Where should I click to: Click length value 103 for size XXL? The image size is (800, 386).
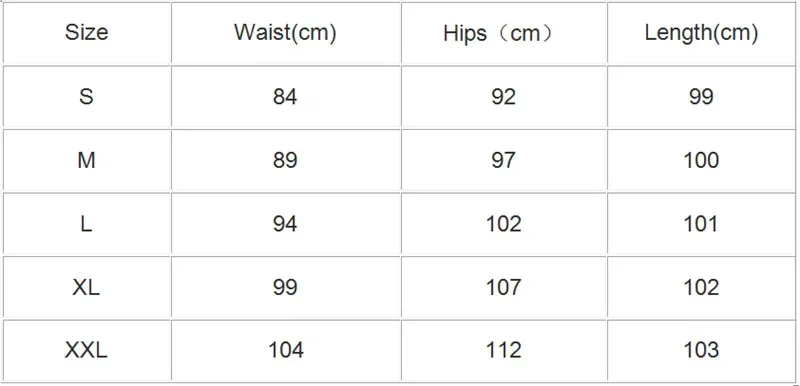701,350
